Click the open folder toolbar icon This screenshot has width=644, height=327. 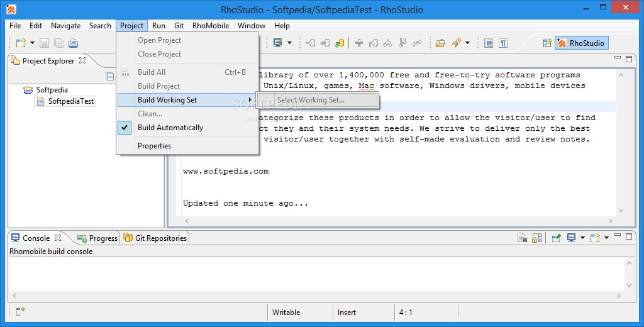pos(440,43)
